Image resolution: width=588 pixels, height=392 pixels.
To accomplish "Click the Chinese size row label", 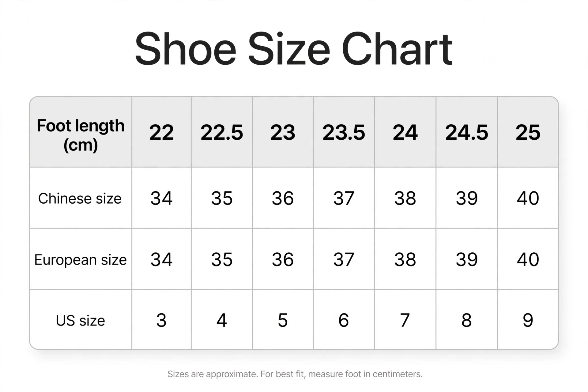I will point(81,198).
